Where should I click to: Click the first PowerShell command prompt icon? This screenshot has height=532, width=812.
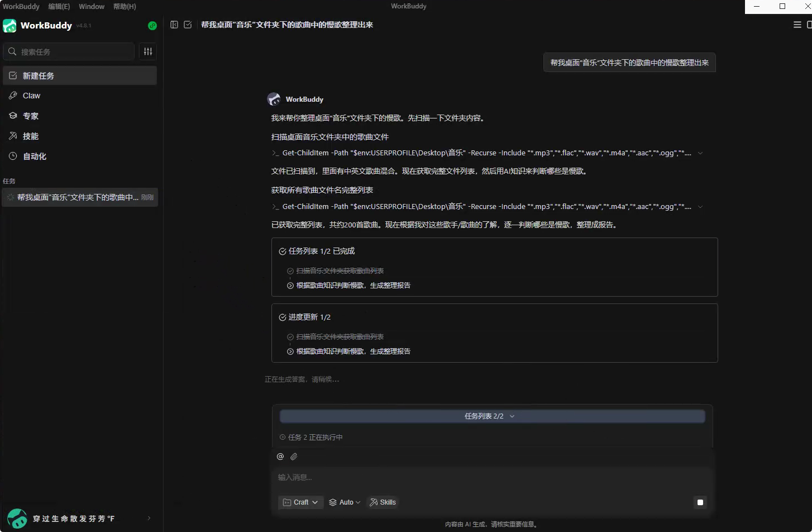point(275,153)
